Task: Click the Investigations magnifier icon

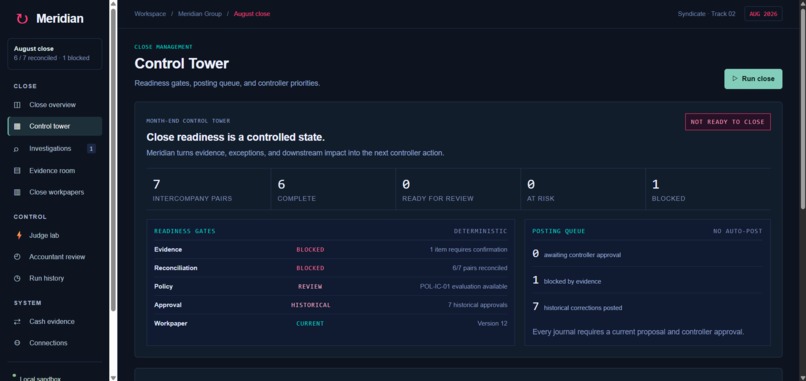Action: 17,149
